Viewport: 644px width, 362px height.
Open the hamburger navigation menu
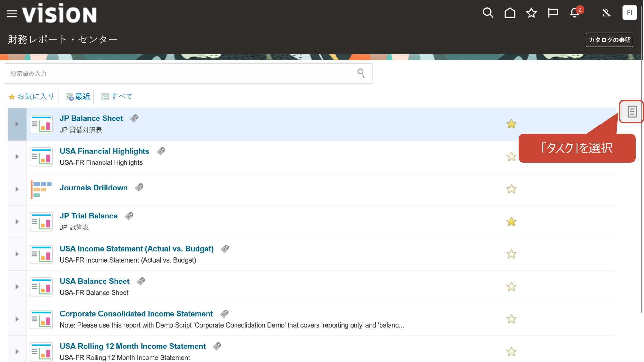point(12,14)
